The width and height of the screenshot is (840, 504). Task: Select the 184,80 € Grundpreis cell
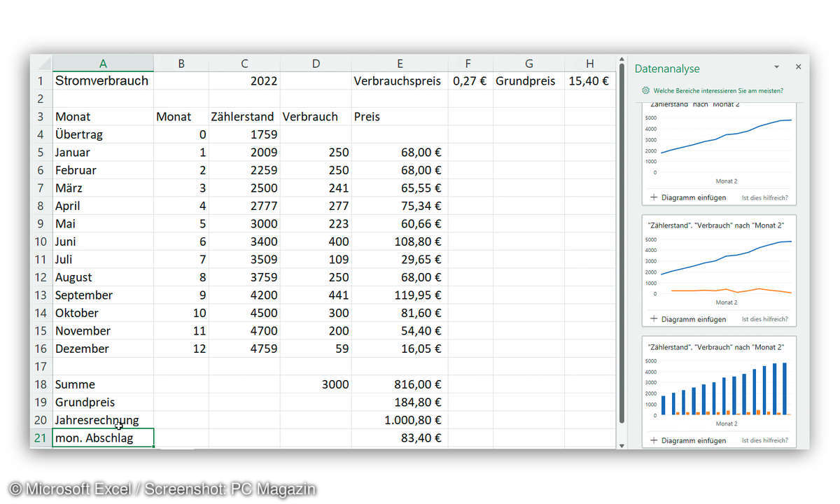pos(400,402)
